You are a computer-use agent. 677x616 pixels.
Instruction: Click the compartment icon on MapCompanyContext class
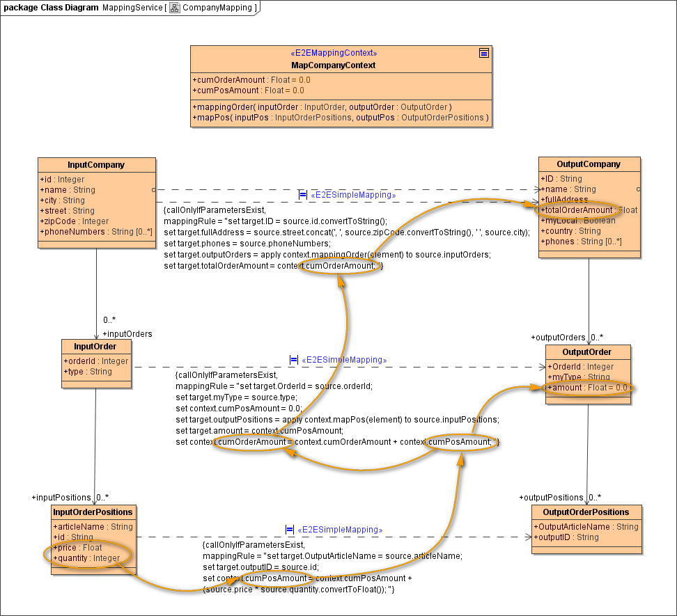point(484,53)
